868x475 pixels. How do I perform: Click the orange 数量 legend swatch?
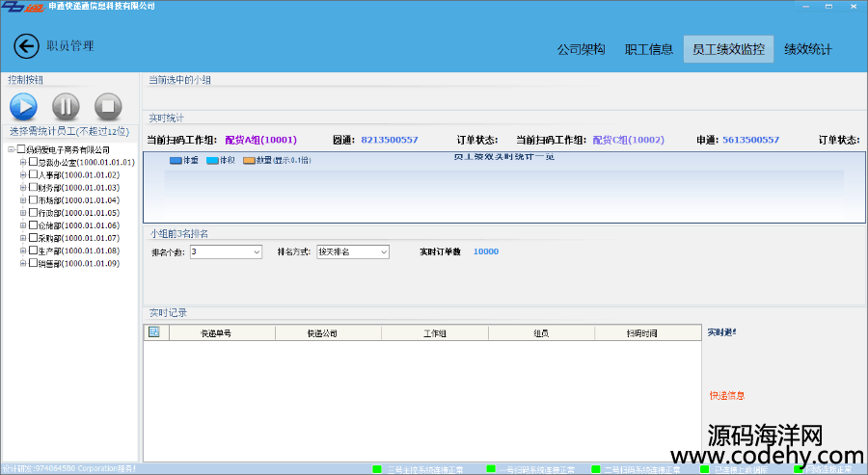point(249,160)
